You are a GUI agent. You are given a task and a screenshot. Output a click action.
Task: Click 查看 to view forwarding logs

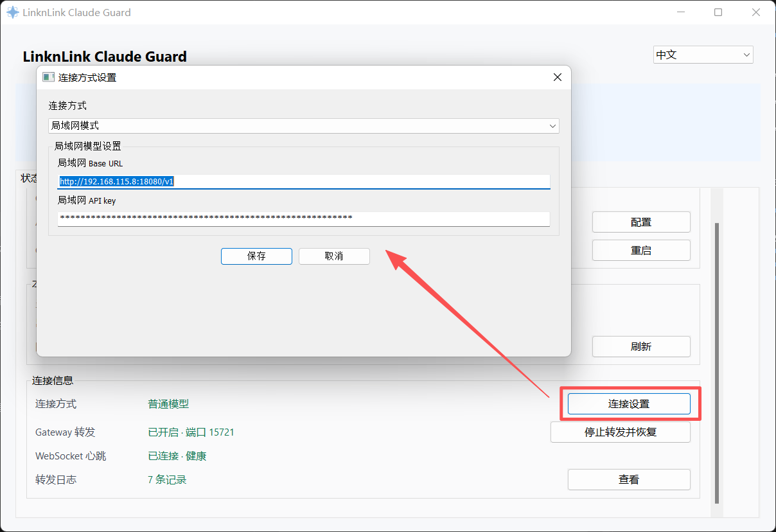pyautogui.click(x=629, y=479)
